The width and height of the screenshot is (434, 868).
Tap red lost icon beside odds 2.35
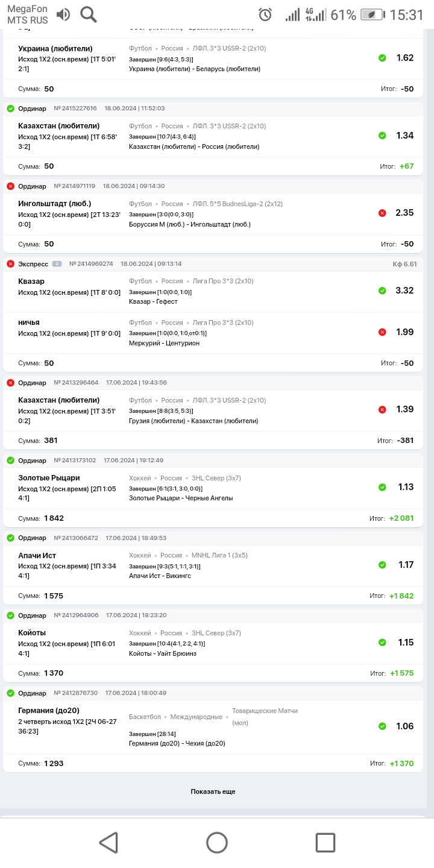382,213
